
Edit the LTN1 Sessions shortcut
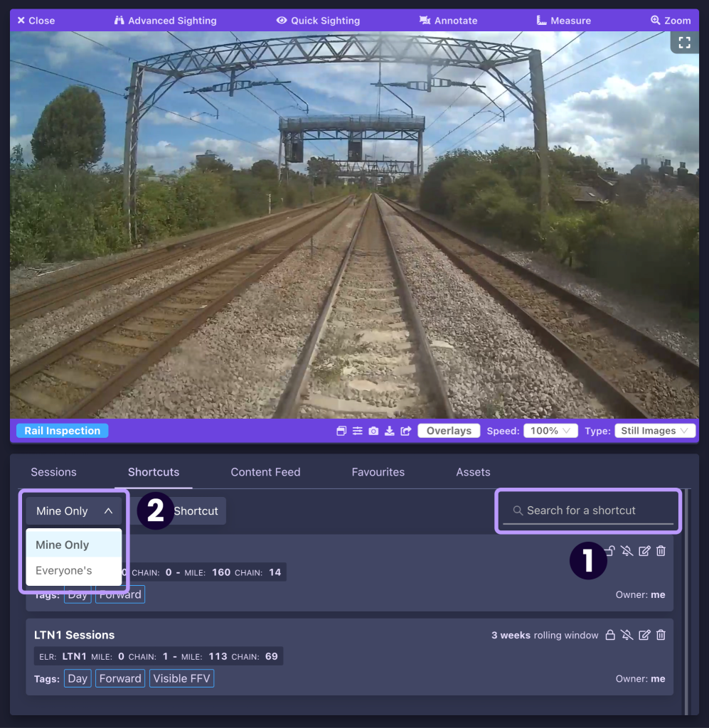[644, 635]
